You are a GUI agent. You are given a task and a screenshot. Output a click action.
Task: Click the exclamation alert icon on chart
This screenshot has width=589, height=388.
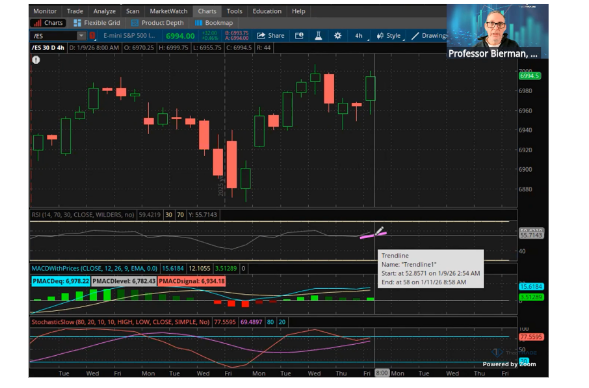(36, 60)
